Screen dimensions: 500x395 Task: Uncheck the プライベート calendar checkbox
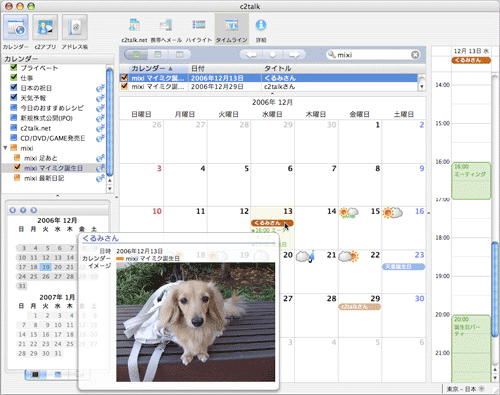(14, 68)
